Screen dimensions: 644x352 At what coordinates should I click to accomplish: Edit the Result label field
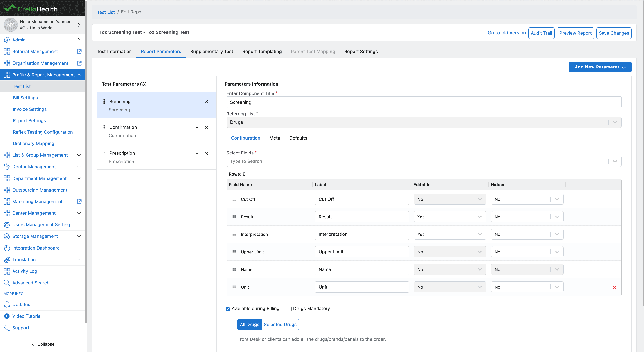click(x=362, y=217)
